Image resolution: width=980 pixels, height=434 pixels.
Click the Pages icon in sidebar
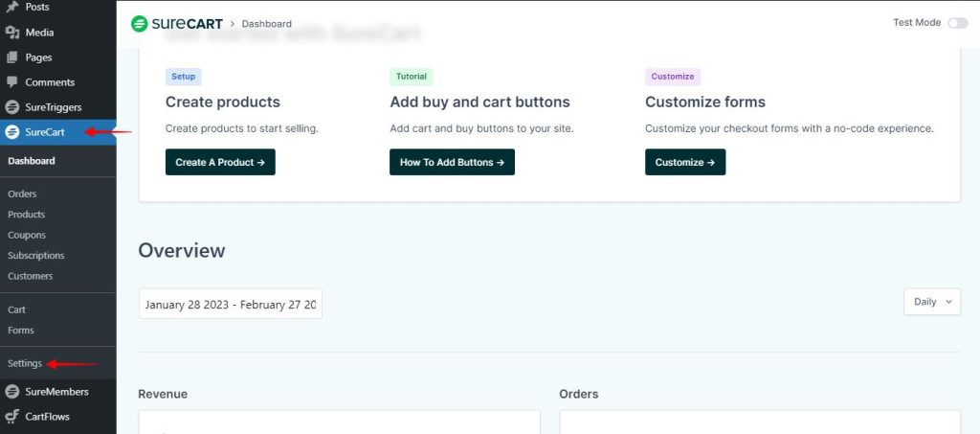click(12, 57)
